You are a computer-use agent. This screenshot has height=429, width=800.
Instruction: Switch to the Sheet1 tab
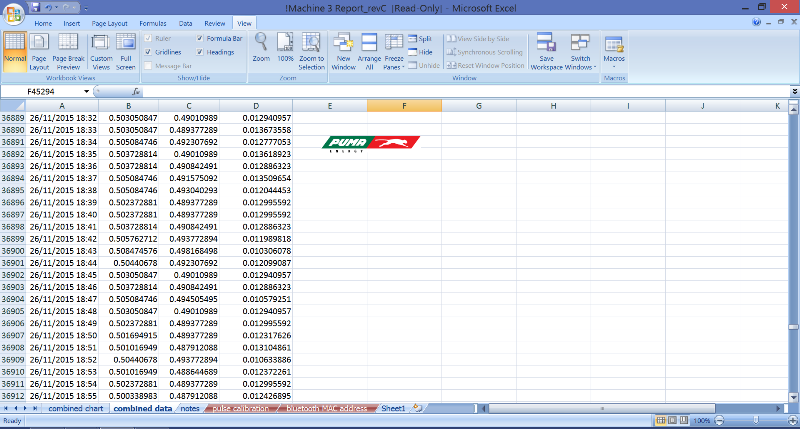click(x=393, y=409)
